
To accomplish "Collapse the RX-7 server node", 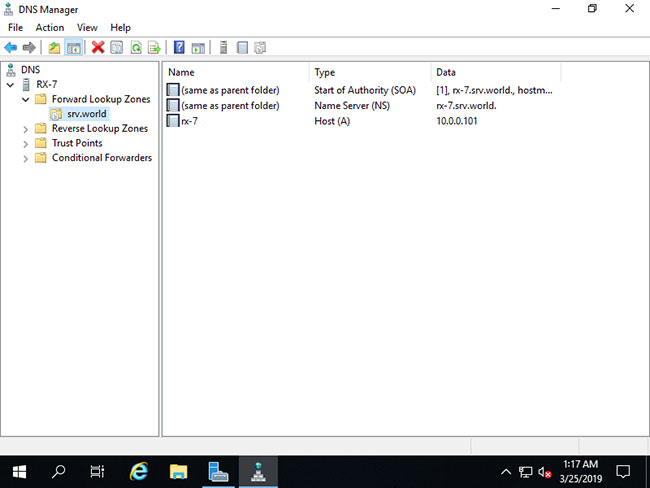I will pos(11,85).
